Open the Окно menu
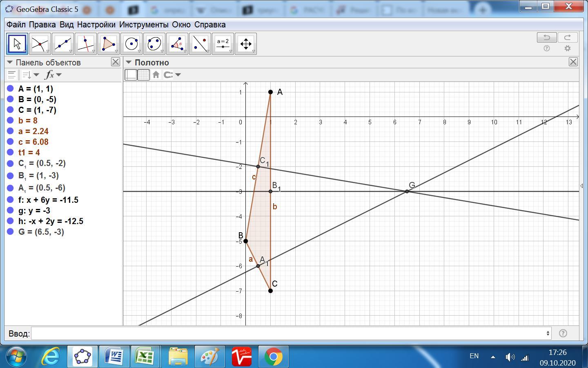Screen dimensions: 588x368 181,25
